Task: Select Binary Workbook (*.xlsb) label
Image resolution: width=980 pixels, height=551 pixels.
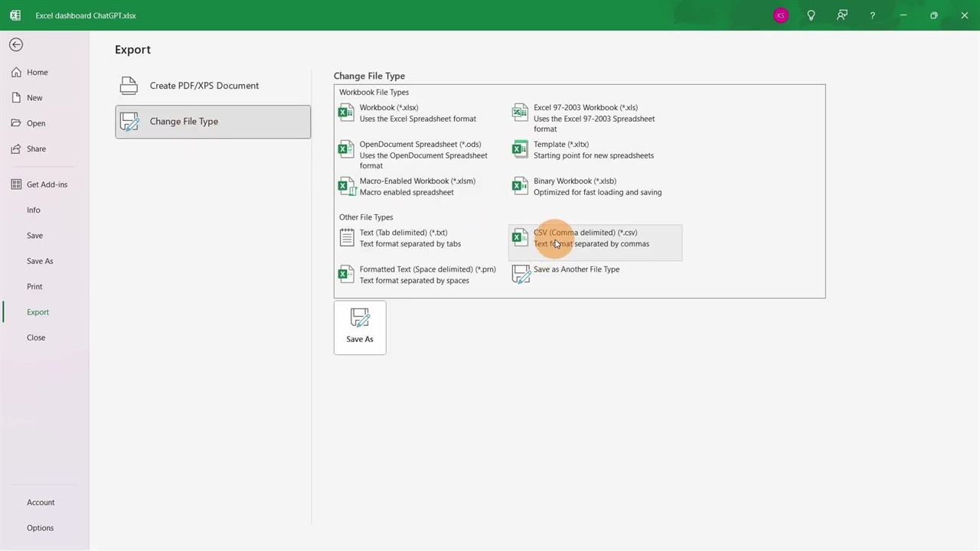Action: (575, 181)
